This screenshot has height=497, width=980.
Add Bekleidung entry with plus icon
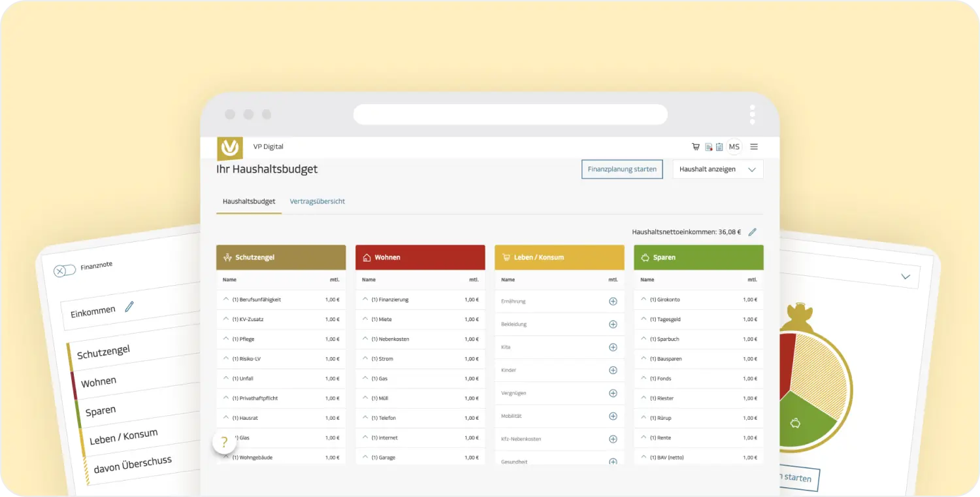coord(613,324)
